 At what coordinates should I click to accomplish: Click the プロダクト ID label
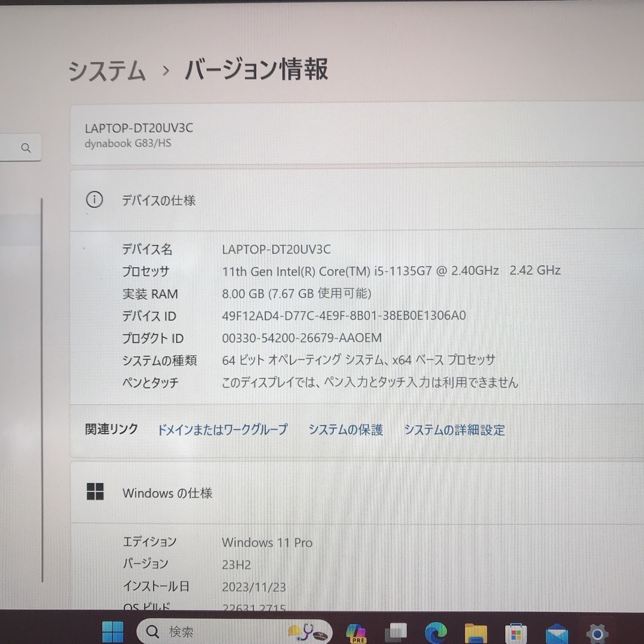point(152,338)
